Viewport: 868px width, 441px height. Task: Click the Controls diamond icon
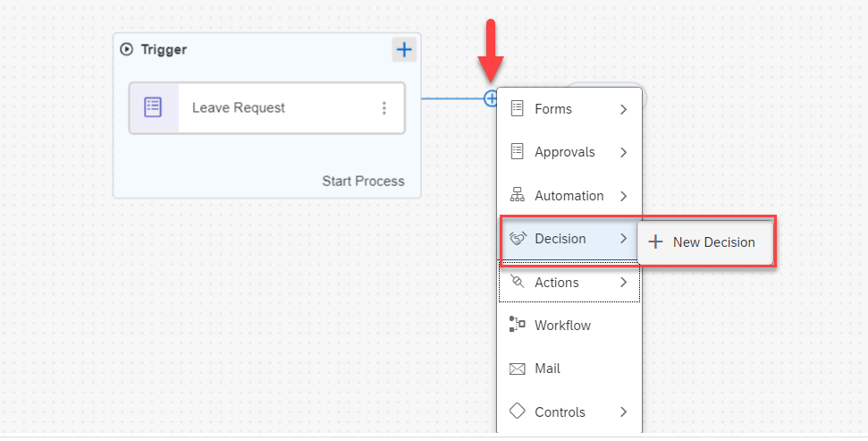pyautogui.click(x=517, y=411)
